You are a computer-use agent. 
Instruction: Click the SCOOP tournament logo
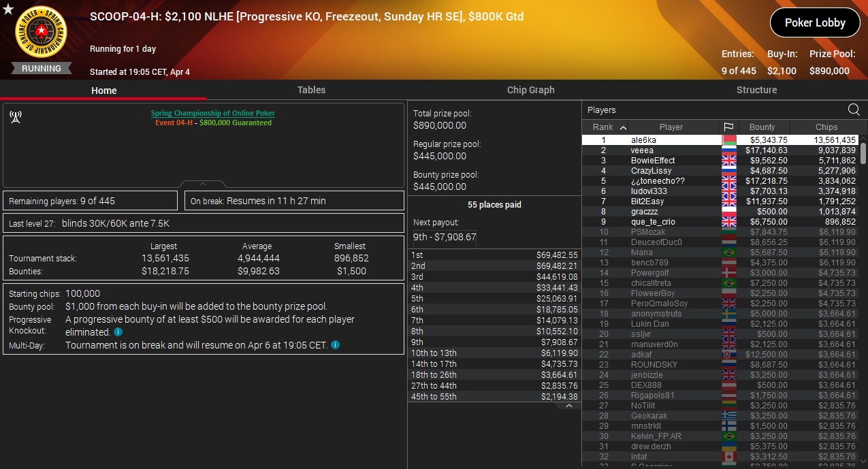(x=41, y=33)
